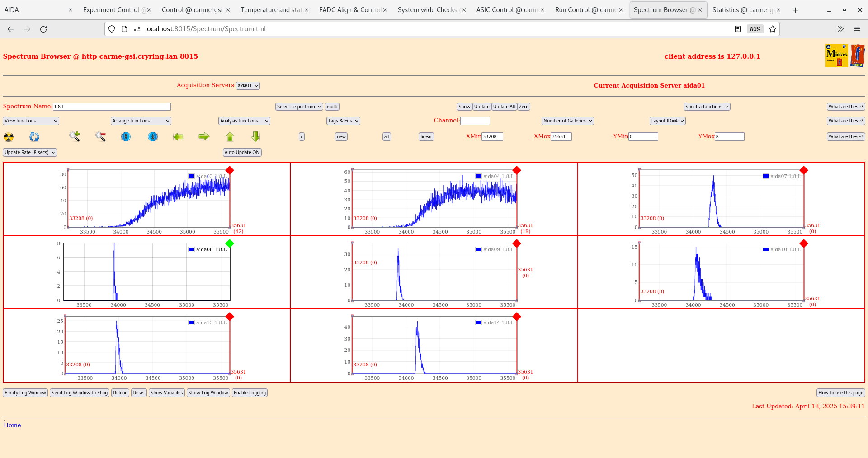This screenshot has height=458, width=868.
Task: Click the green up arrow icon
Action: pyautogui.click(x=230, y=136)
